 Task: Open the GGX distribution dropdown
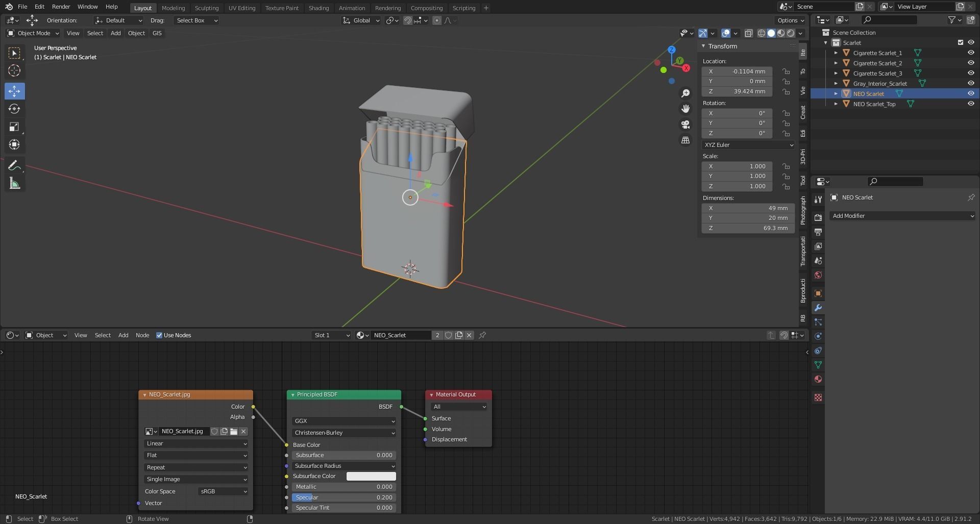click(x=344, y=421)
